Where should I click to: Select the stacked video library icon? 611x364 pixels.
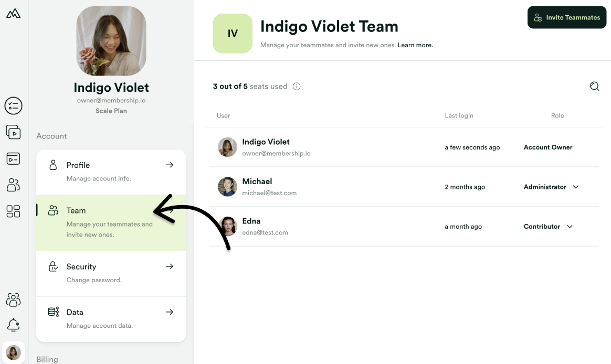[13, 132]
